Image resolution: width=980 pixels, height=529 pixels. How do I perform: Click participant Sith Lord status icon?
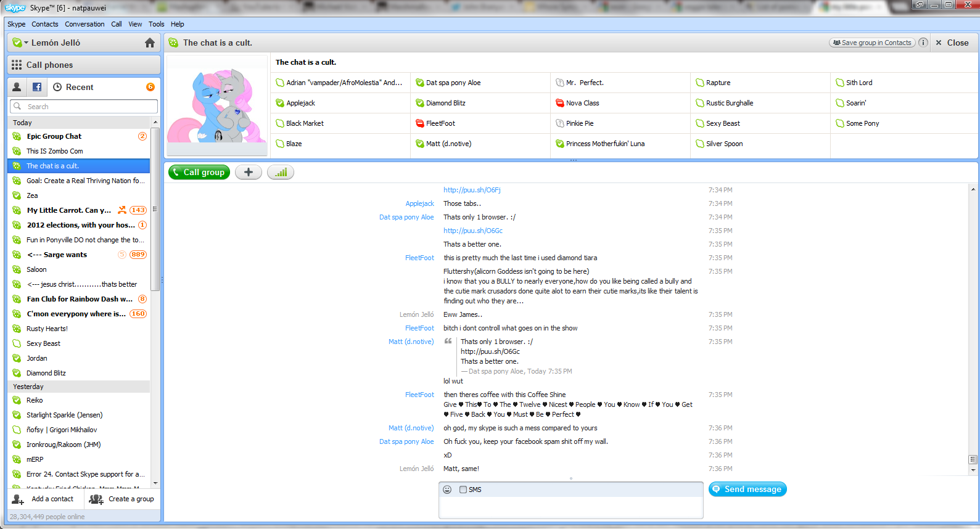840,83
